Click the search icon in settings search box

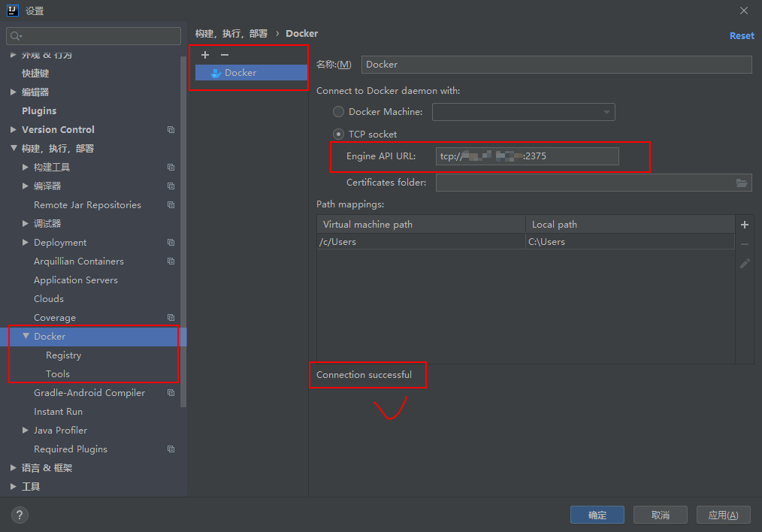[x=16, y=36]
